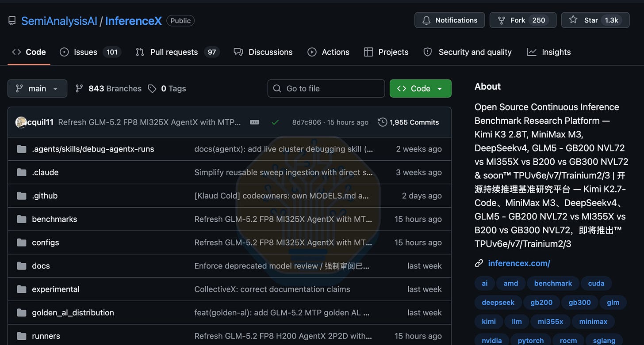This screenshot has width=644, height=345.
Task: Open the SemiAnalysisAI owner link
Action: coord(59,21)
